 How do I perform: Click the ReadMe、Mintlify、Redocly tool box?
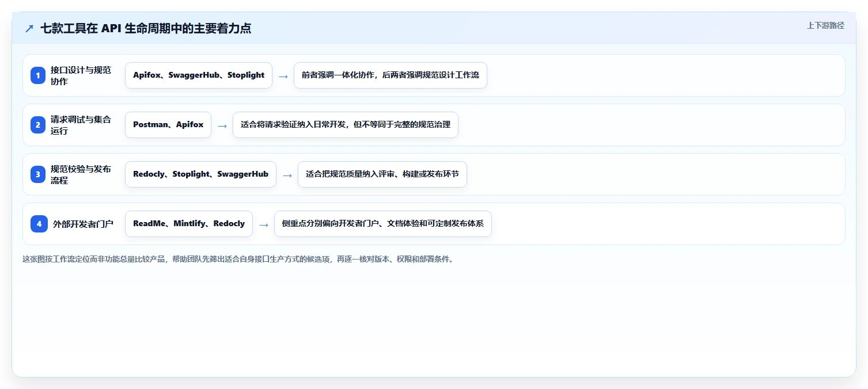[x=189, y=224]
